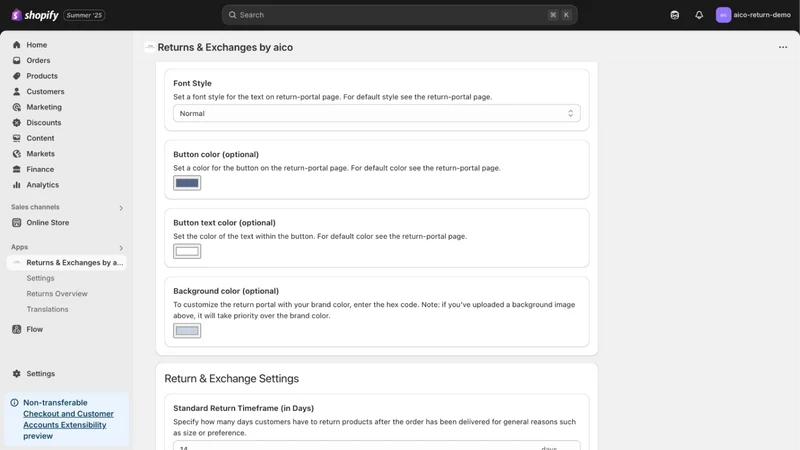Open Returns Overview subpage
Screen dimensions: 800x450
coord(57,294)
